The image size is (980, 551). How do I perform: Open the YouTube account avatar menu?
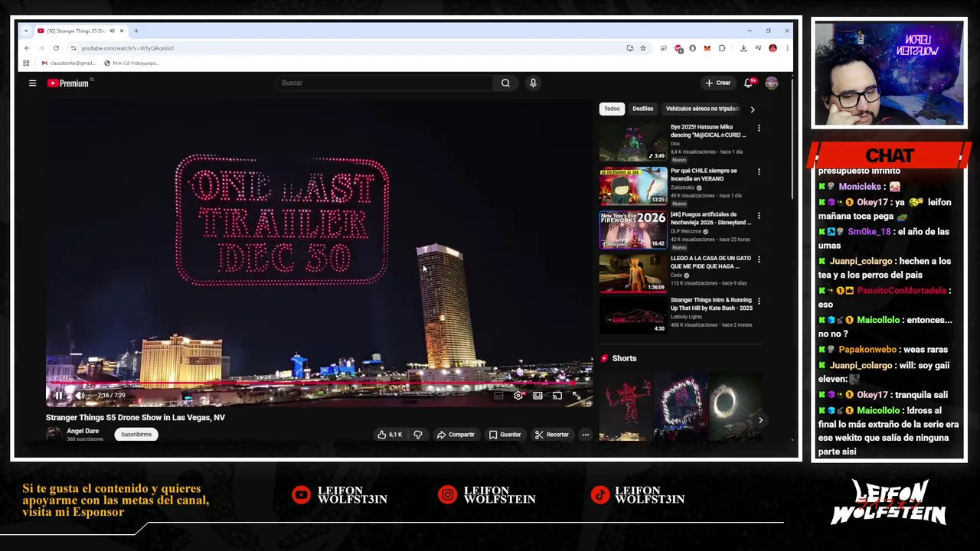tap(771, 83)
